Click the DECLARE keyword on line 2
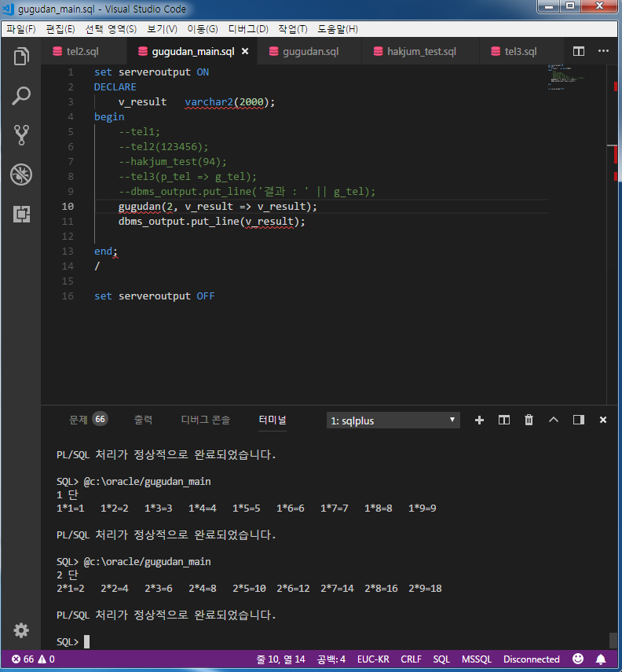This screenshot has height=672, width=622. point(115,87)
